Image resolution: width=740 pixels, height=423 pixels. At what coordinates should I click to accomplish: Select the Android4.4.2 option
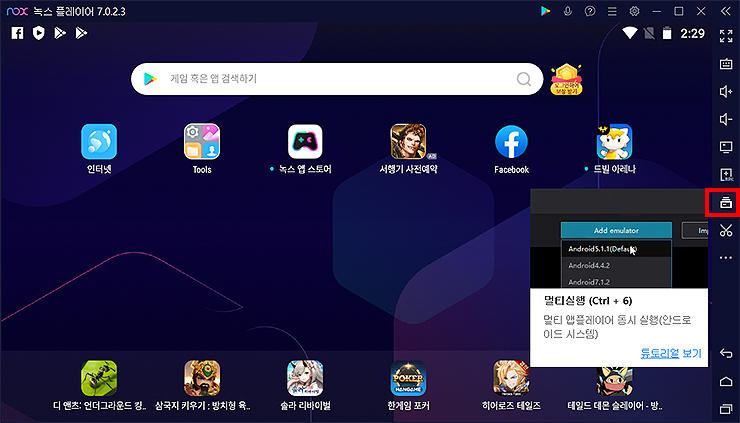click(615, 265)
